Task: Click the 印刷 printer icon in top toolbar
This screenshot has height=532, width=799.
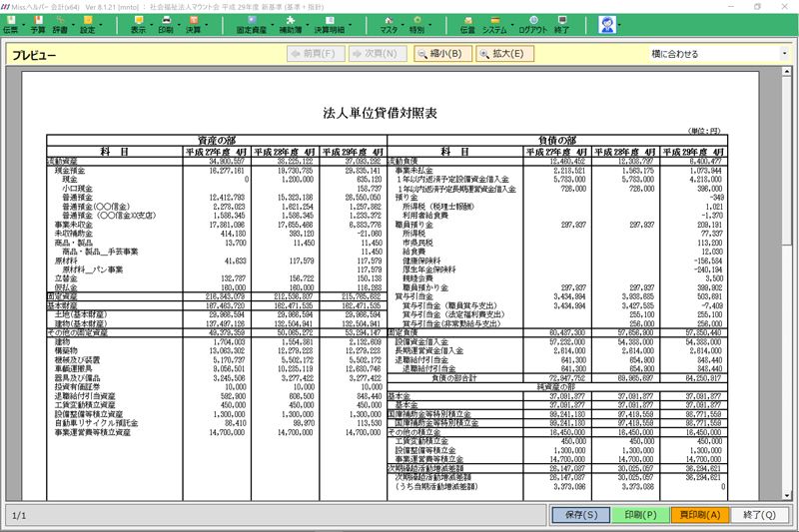Action: [166, 24]
